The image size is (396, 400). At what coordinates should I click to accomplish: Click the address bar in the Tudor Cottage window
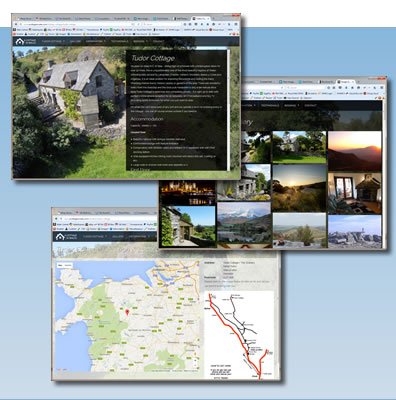tap(79, 24)
